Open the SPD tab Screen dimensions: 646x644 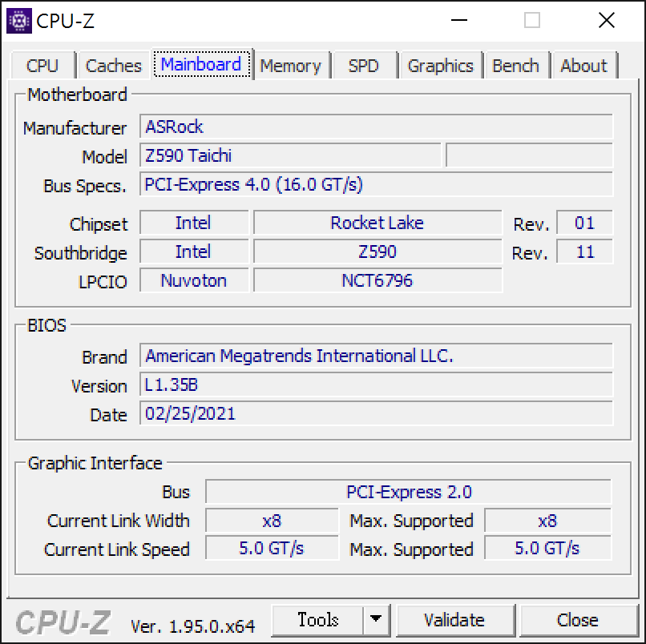click(x=363, y=66)
